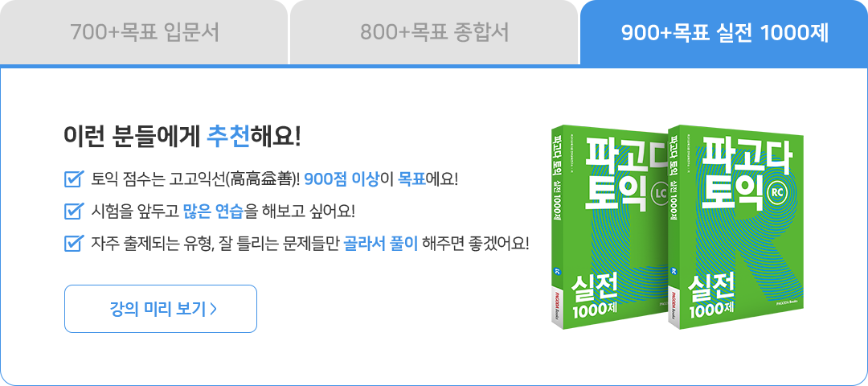
Task: Click the blue 많은 연습 highlighted text
Action: pyautogui.click(x=214, y=211)
